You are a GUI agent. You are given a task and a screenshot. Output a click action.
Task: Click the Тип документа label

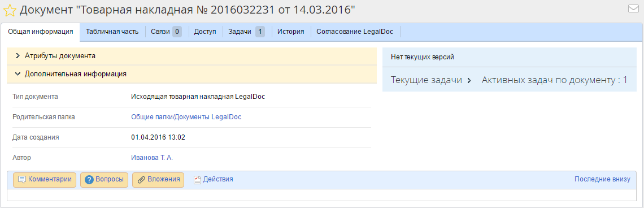(36, 97)
